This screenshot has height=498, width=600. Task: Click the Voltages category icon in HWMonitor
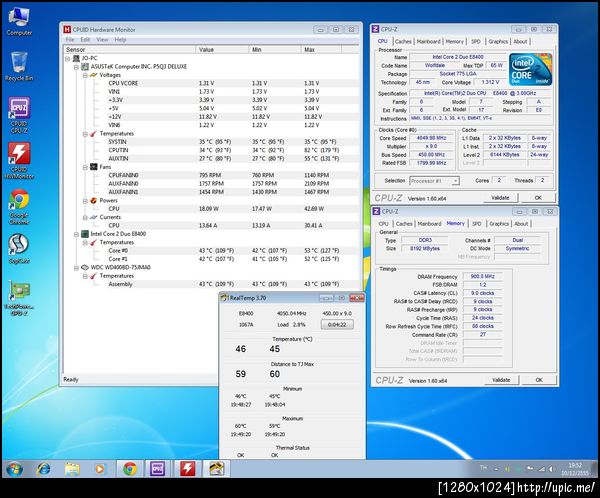coord(93,75)
